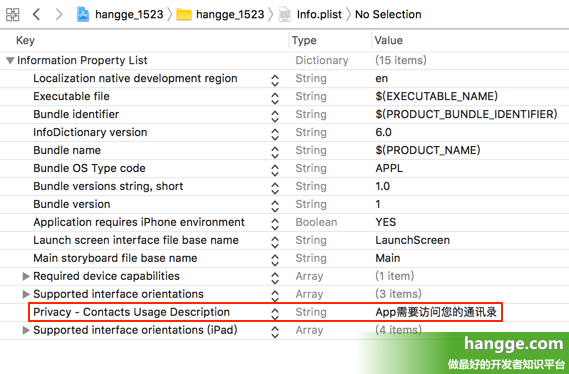Click the Type column header

pyautogui.click(x=304, y=40)
